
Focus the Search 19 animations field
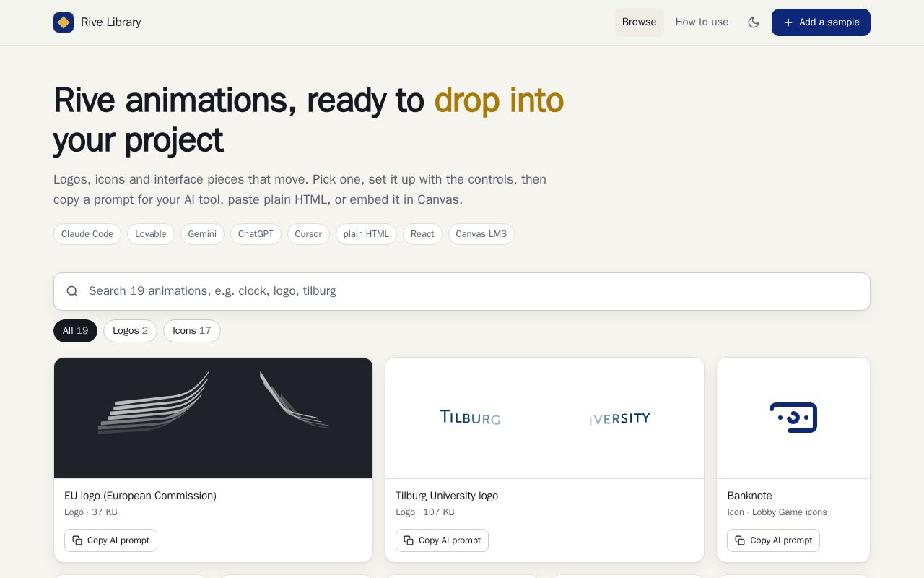click(x=462, y=291)
